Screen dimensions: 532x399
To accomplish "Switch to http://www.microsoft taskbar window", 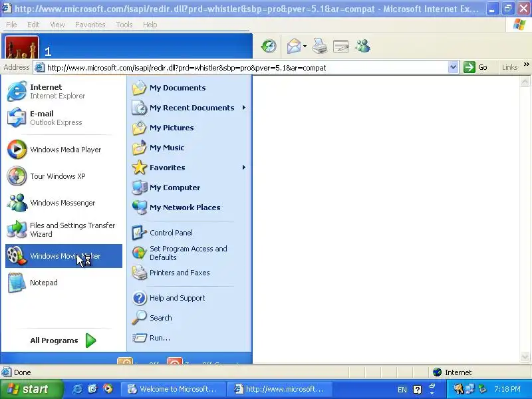I will pyautogui.click(x=280, y=389).
